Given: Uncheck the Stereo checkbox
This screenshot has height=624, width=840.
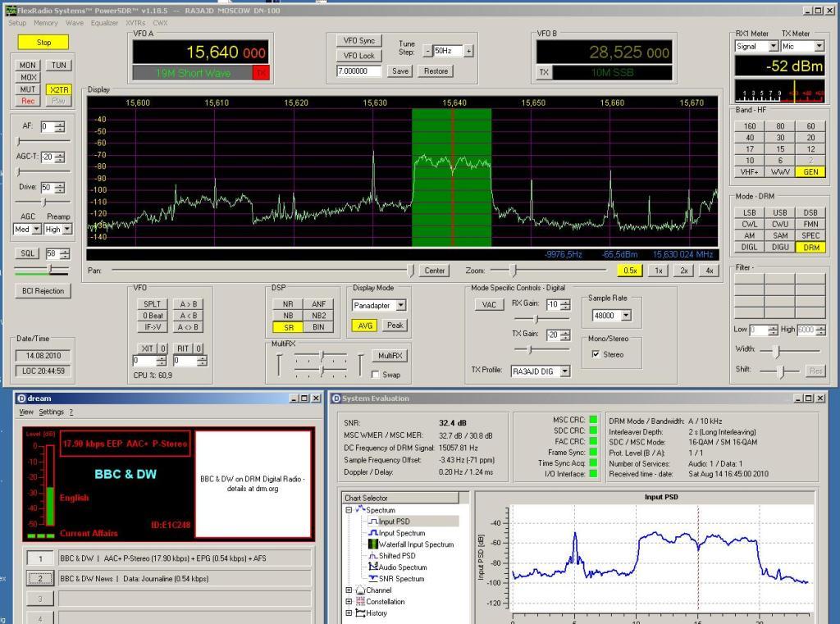Looking at the screenshot, I should tap(596, 354).
